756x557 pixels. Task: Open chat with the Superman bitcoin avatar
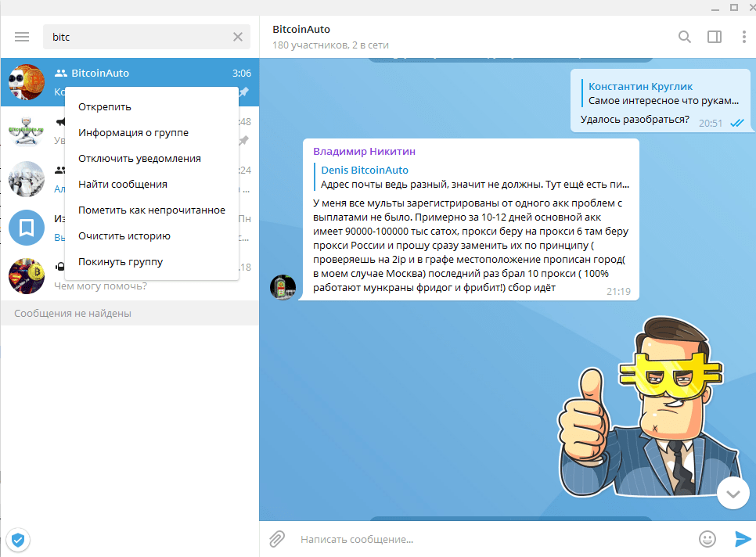(x=27, y=276)
